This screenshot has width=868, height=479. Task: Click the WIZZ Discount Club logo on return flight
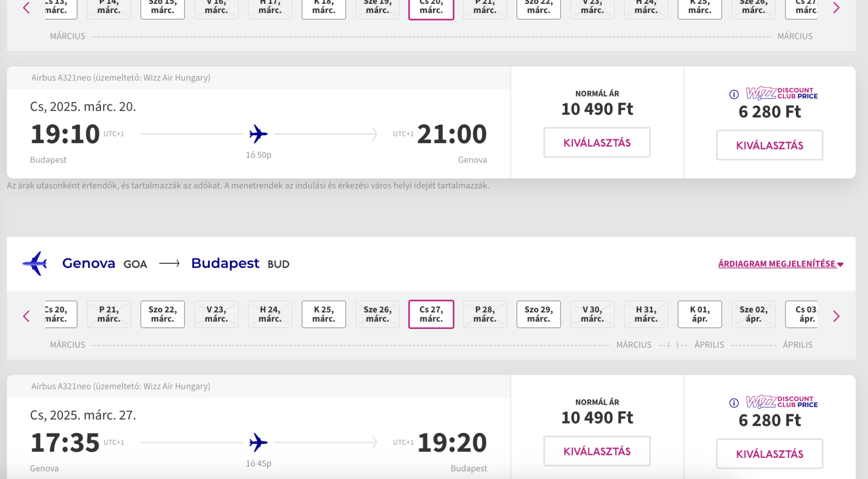782,401
